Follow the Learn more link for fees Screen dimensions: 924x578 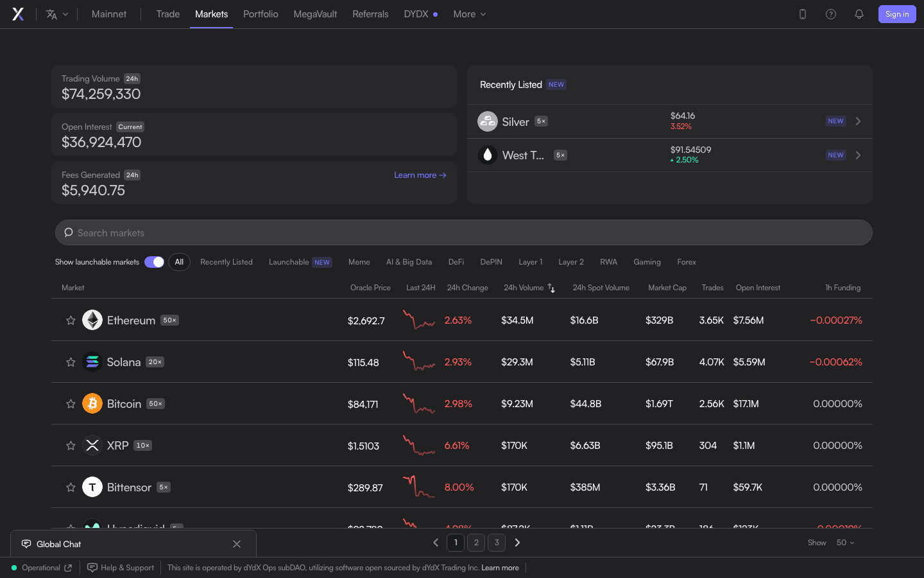pyautogui.click(x=420, y=175)
